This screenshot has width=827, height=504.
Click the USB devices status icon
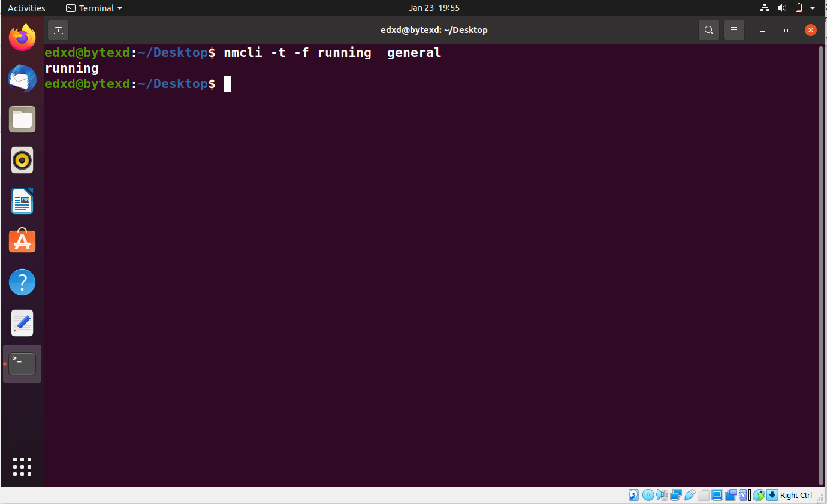coord(689,495)
